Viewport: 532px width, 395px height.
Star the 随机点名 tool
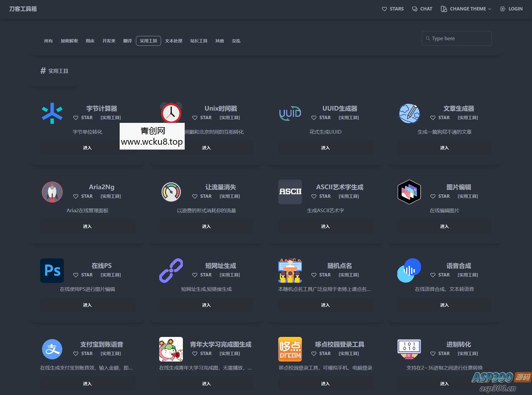321,275
